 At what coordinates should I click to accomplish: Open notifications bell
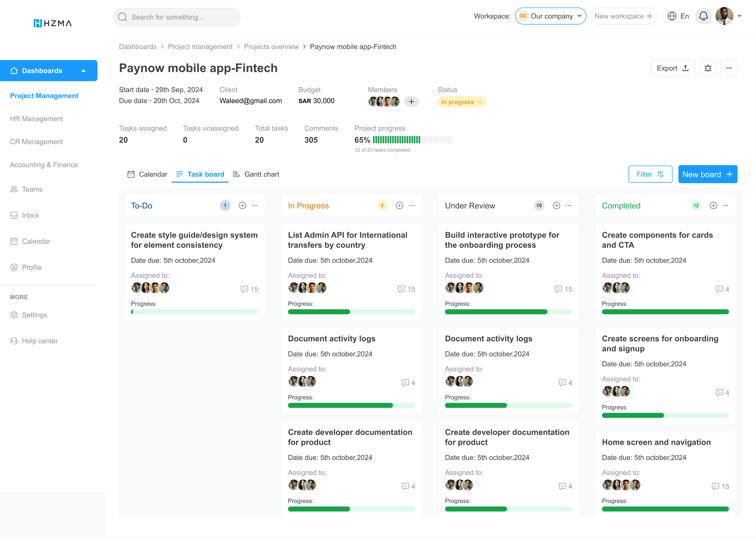[x=703, y=16]
